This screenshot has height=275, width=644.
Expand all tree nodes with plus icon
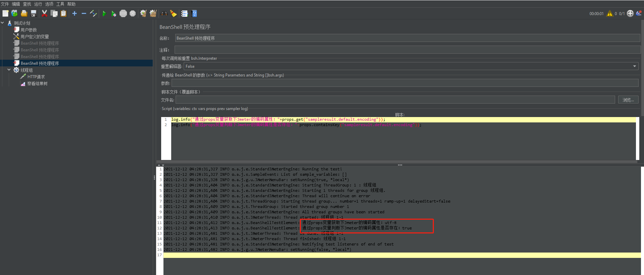[75, 13]
